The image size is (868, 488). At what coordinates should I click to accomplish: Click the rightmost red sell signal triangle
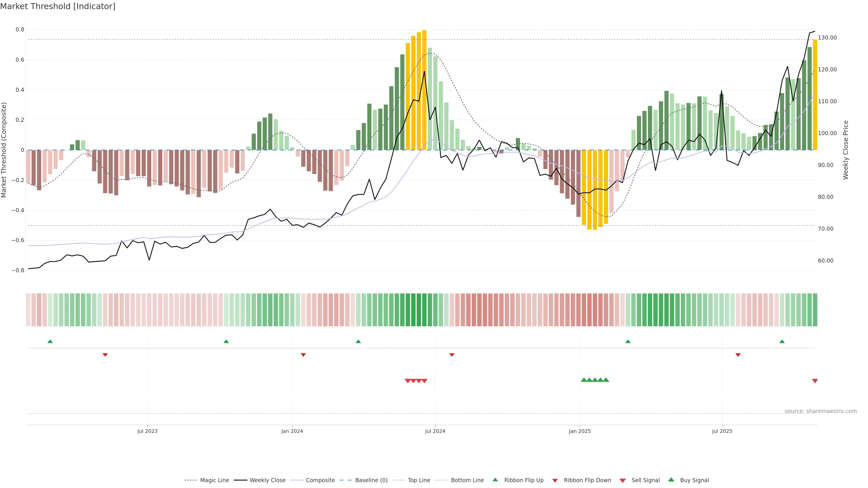pos(814,381)
